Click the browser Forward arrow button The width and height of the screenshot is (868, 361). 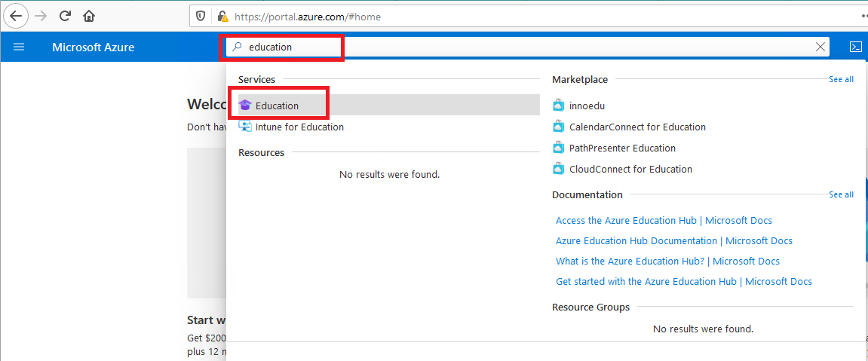[41, 16]
